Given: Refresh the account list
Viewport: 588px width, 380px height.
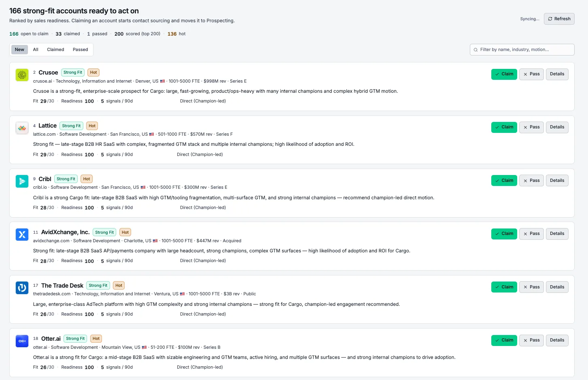Looking at the screenshot, I should pos(559,19).
